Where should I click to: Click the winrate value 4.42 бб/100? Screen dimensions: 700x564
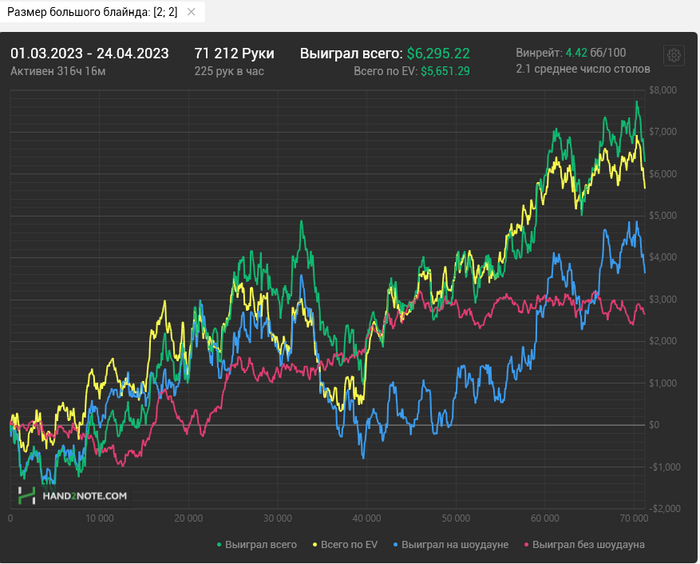coord(596,53)
